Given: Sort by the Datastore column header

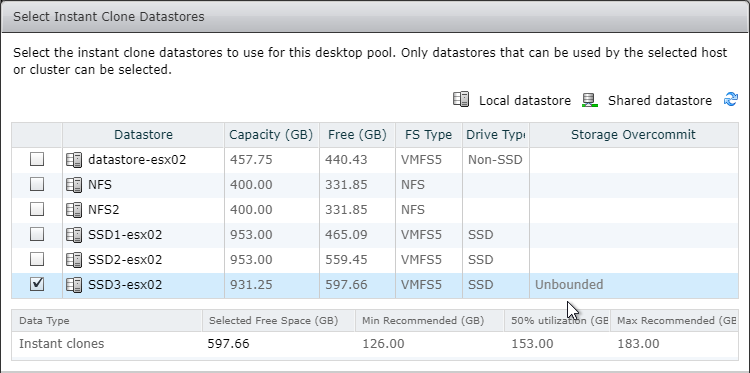Looking at the screenshot, I should [x=143, y=135].
